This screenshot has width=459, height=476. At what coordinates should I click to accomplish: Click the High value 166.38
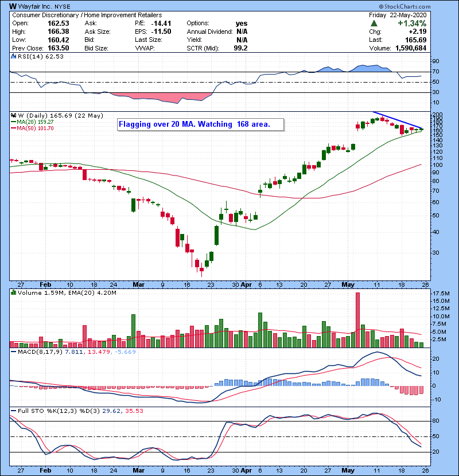pos(59,32)
